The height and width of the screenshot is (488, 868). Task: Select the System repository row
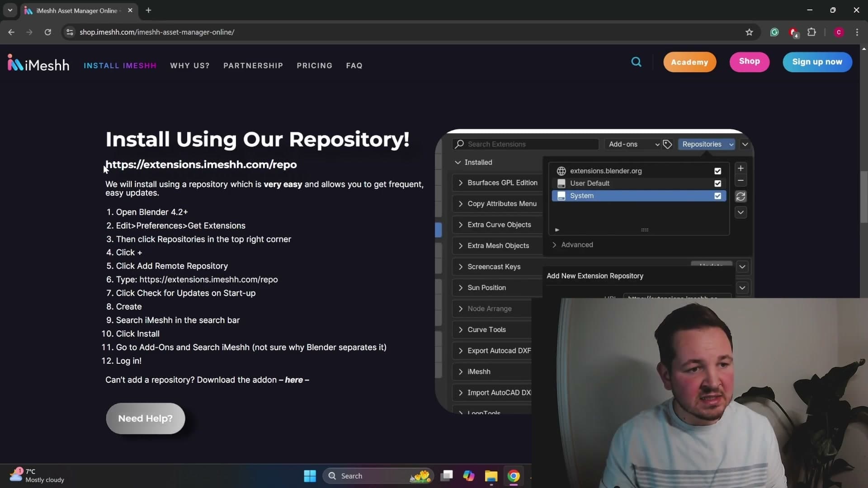click(639, 196)
